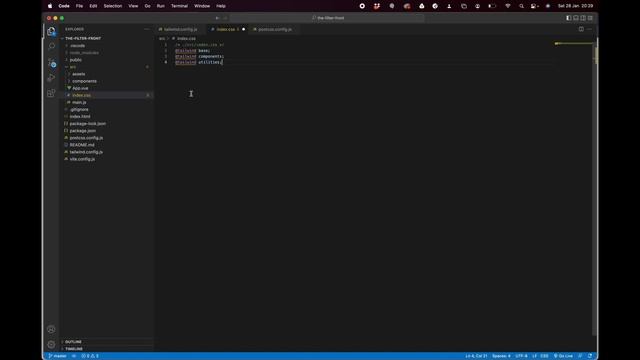Expand the public folder

coord(76,60)
